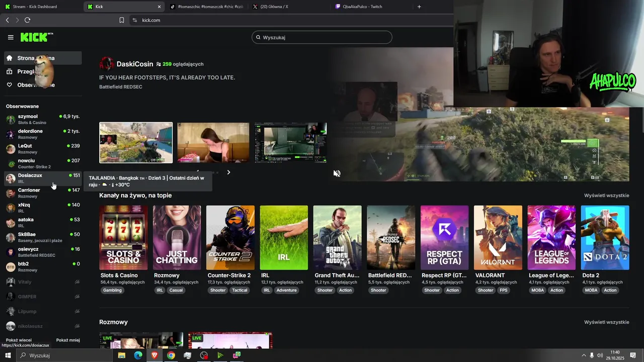644x362 pixels.
Task: Click the unmute speaker icon on featured stream
Action: (x=337, y=173)
